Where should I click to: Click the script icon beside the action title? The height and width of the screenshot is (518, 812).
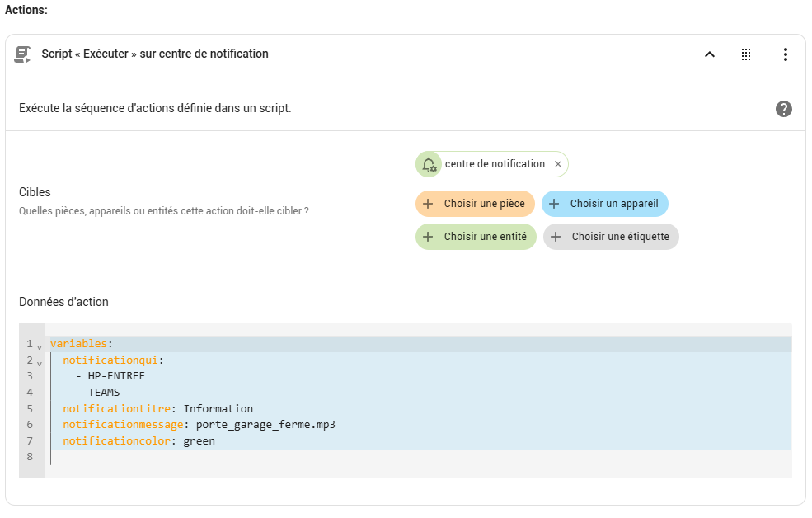pos(22,54)
